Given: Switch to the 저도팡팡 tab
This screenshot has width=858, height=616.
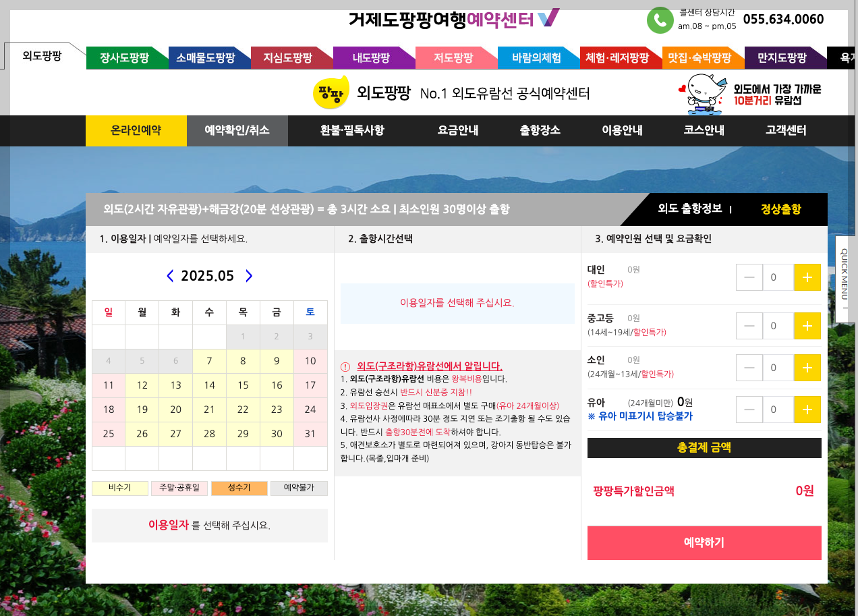Looking at the screenshot, I should 456,57.
